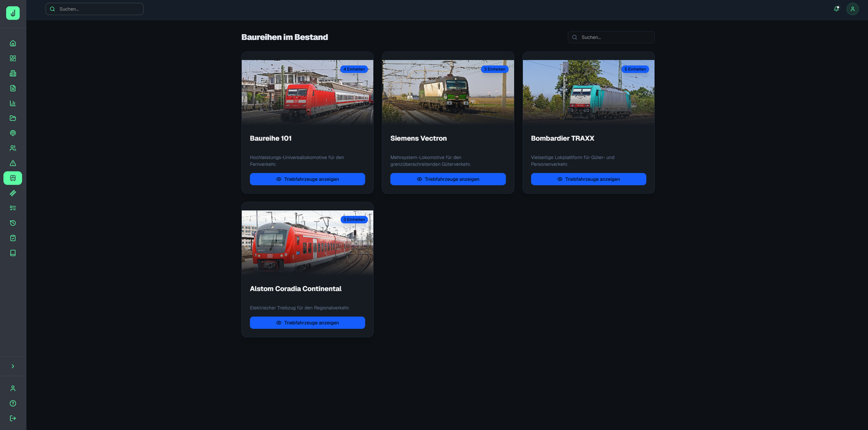Screen dimensions: 868x430
Task: Select the active train vehicles sidebar item
Action: tap(13, 178)
